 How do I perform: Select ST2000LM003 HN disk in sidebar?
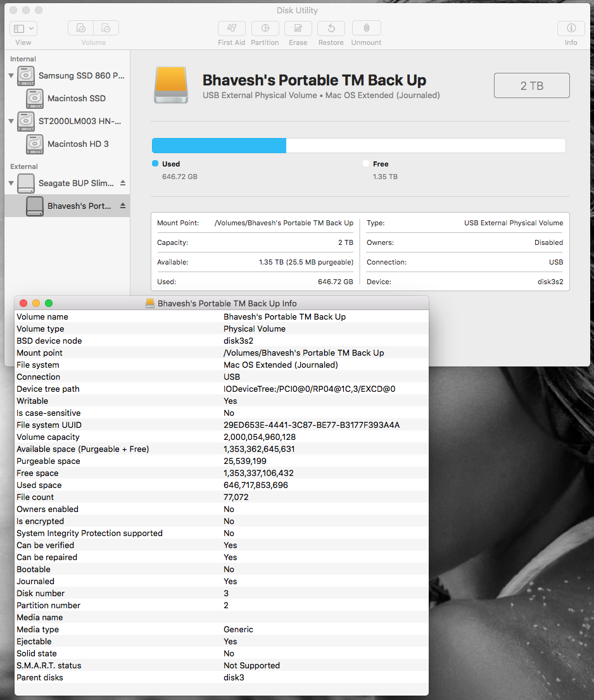click(x=67, y=121)
